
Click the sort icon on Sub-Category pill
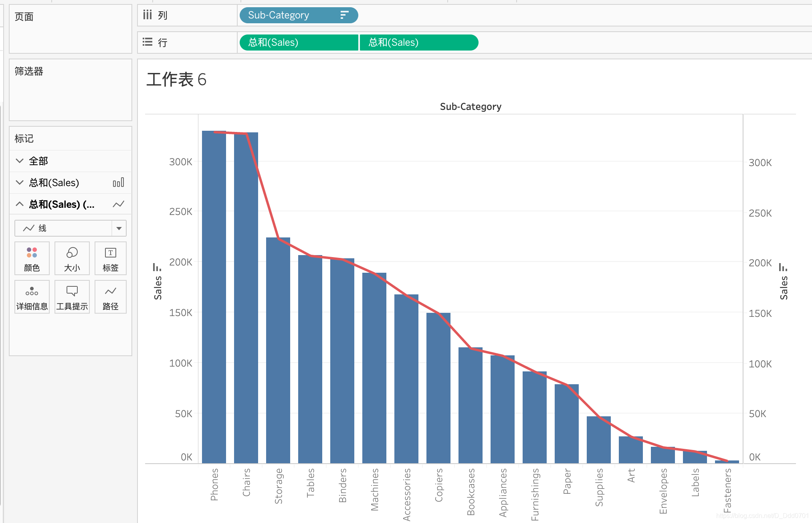coord(344,15)
